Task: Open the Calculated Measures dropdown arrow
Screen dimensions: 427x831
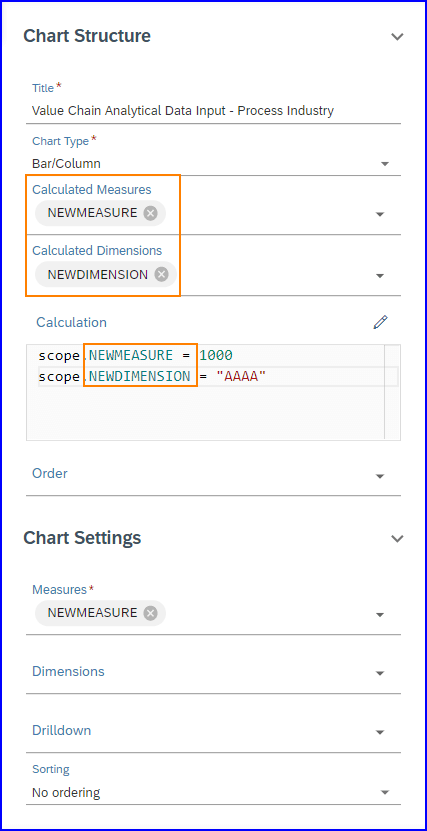Action: pos(380,215)
